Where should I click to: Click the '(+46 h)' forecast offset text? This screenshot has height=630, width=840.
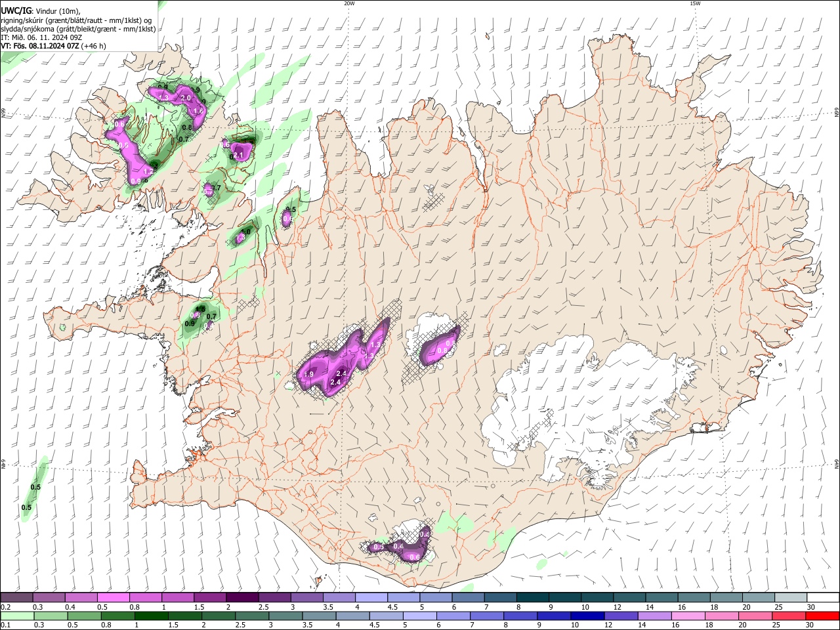94,47
